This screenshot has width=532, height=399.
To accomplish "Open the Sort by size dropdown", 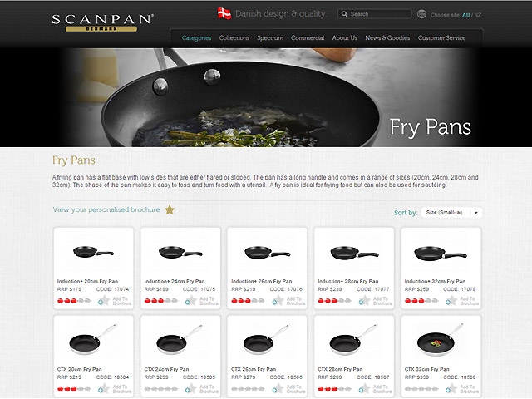I will click(x=451, y=213).
